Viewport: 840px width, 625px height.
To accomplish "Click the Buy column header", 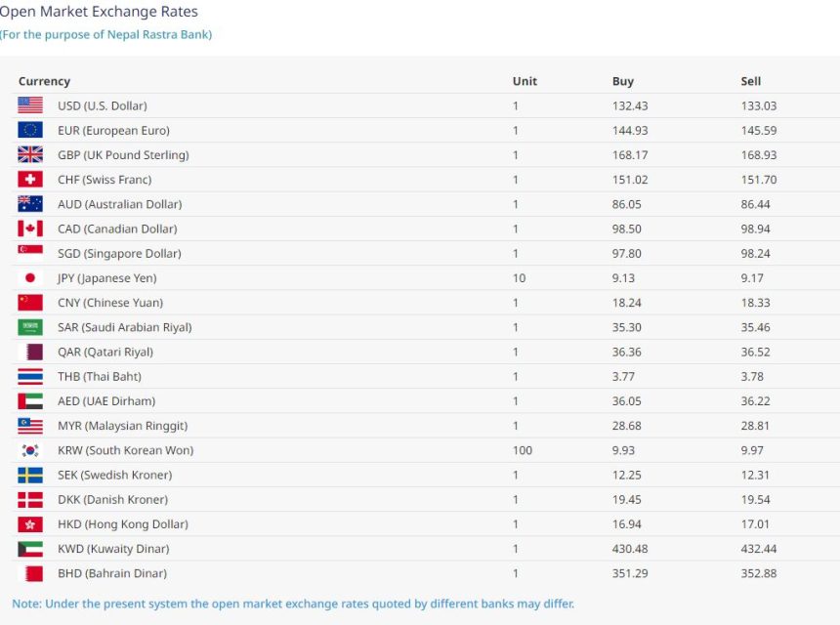I will [x=622, y=81].
